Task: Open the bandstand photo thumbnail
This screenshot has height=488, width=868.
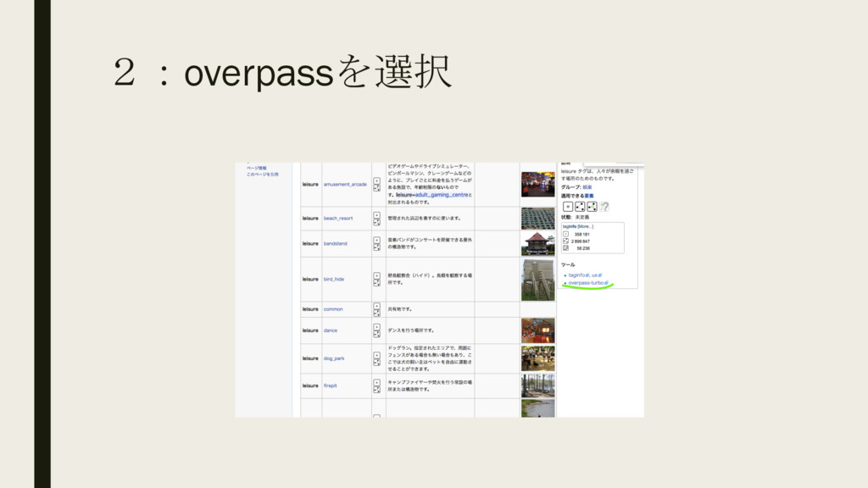Action: coord(537,243)
